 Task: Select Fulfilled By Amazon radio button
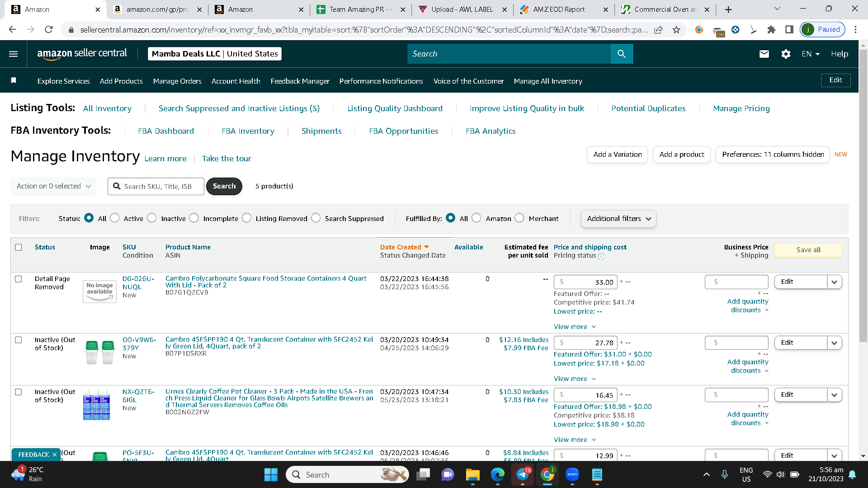[476, 218]
